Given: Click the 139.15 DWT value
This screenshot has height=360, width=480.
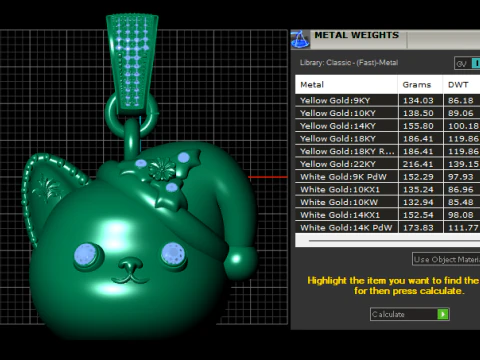Looking at the screenshot, I should point(463,164).
